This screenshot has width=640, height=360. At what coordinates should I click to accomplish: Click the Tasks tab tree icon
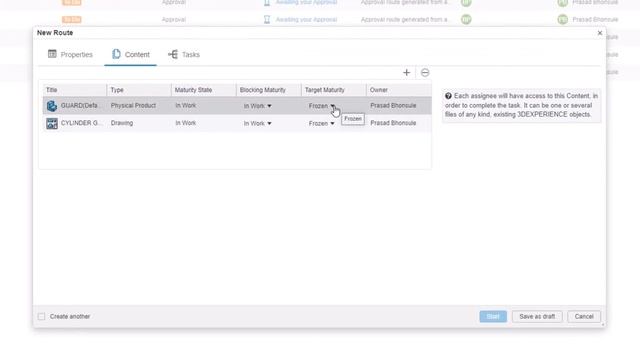click(173, 54)
